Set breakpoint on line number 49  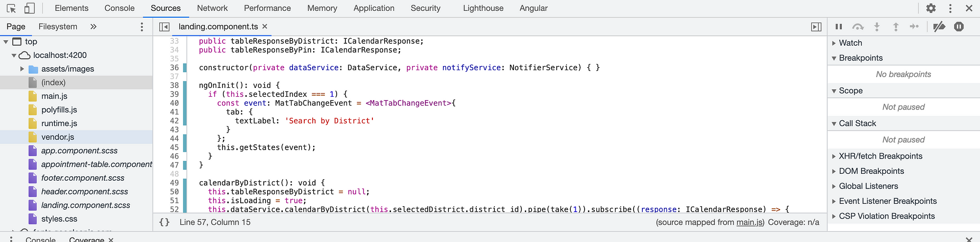pyautogui.click(x=174, y=183)
